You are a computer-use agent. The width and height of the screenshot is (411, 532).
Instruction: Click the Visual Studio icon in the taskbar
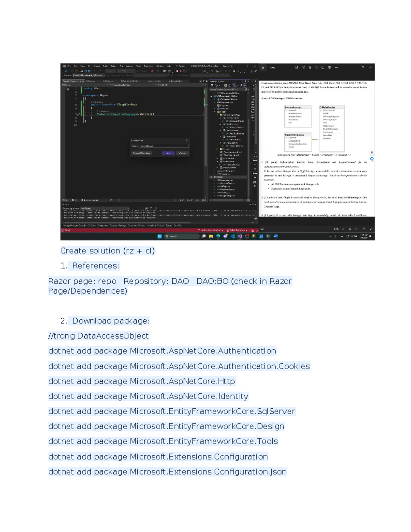pyautogui.click(x=240, y=236)
